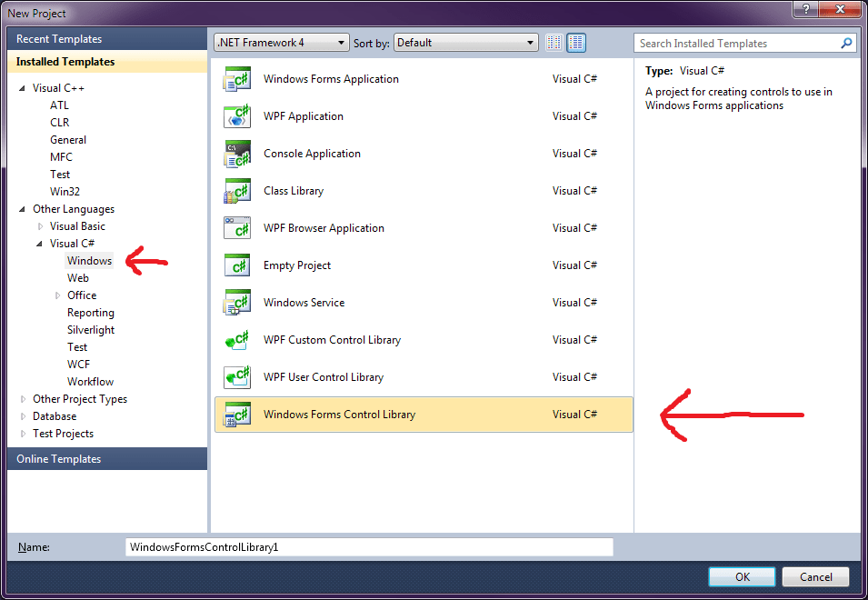Open the Sort by Default dropdown
This screenshot has width=868, height=600.
click(465, 43)
